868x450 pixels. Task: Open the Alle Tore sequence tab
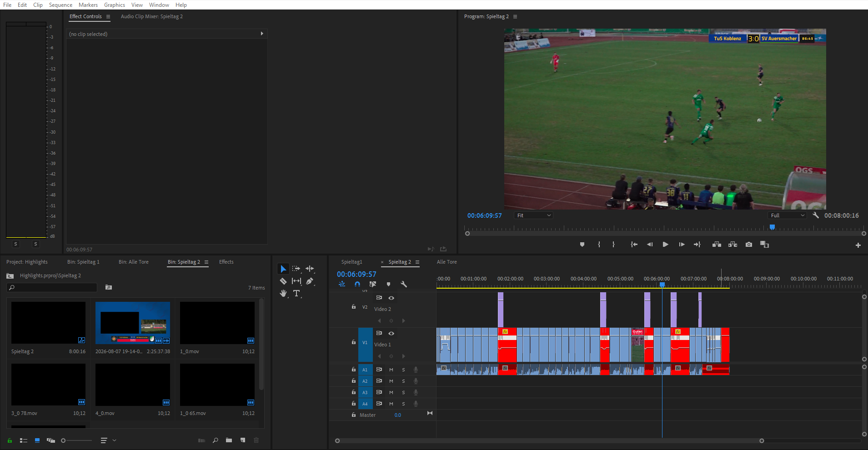(447, 262)
